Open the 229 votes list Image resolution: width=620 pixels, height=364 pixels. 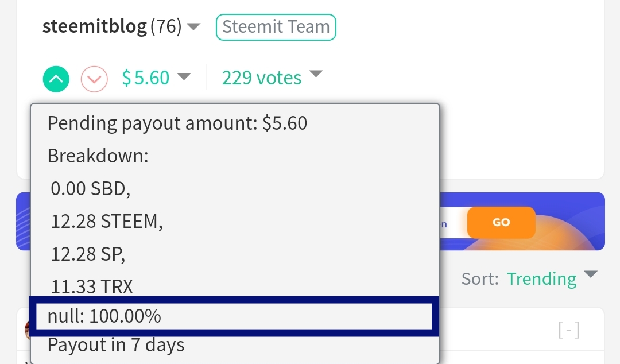[x=262, y=78]
